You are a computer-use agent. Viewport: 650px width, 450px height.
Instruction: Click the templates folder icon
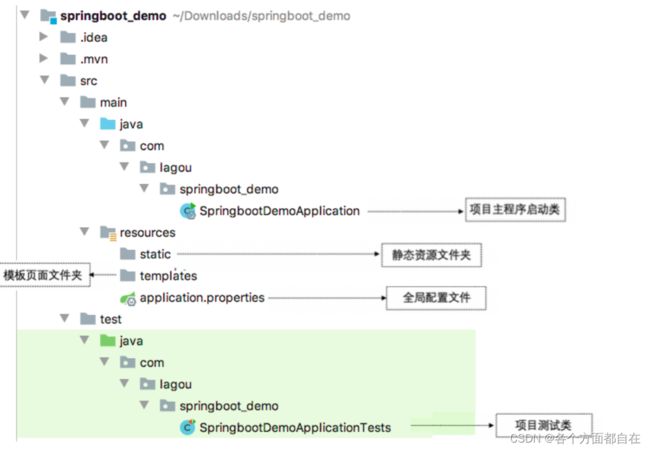[128, 276]
